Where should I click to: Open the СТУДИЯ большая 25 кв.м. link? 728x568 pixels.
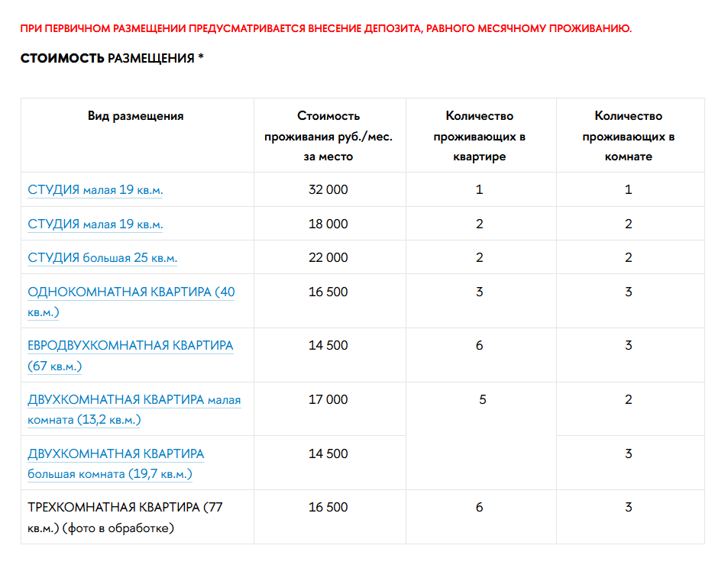click(102, 258)
